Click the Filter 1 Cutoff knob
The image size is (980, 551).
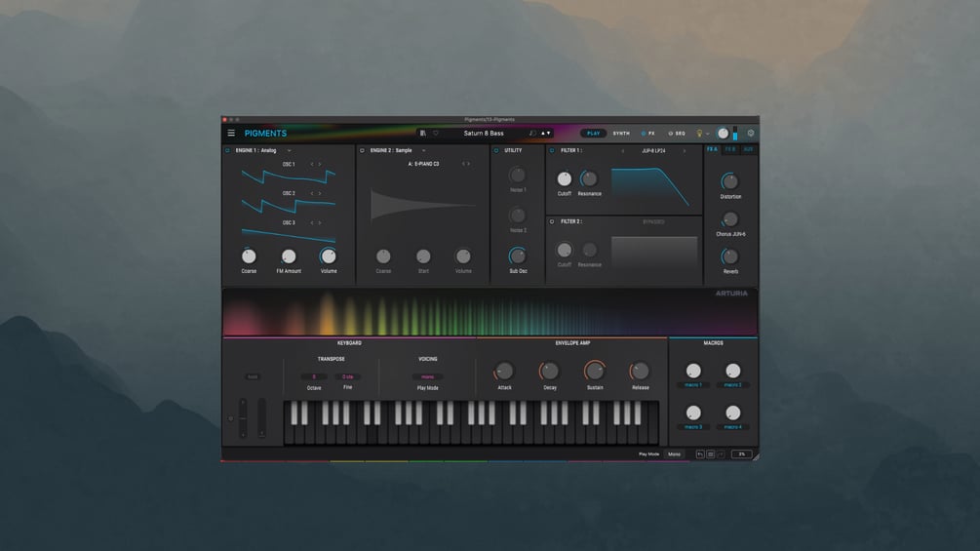point(564,179)
